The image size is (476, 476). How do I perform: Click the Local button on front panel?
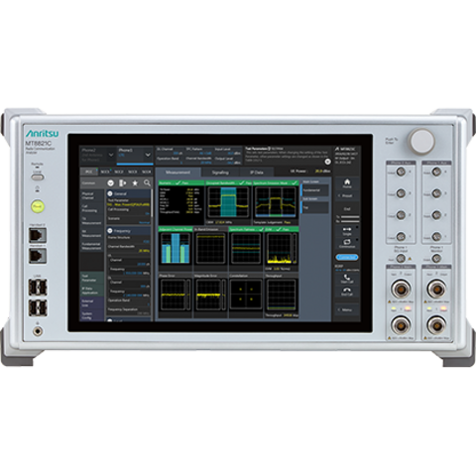38,178
